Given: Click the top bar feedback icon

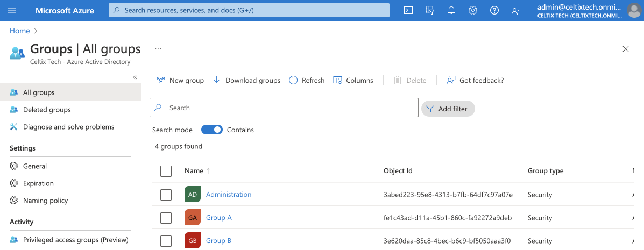Looking at the screenshot, I should click(x=516, y=10).
